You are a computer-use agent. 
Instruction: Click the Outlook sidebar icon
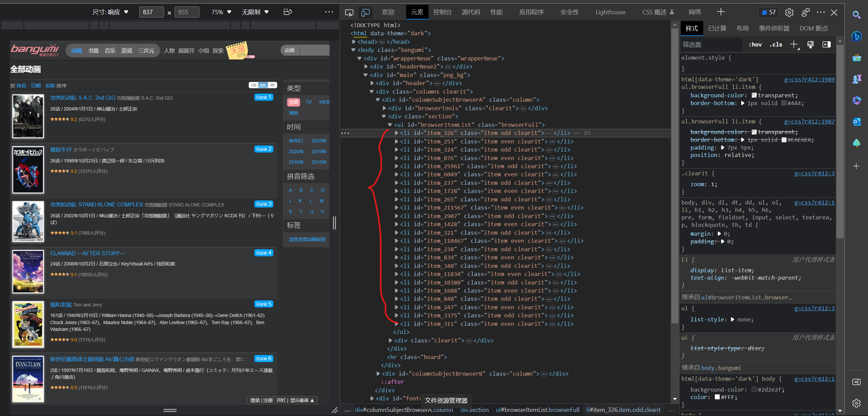856,122
